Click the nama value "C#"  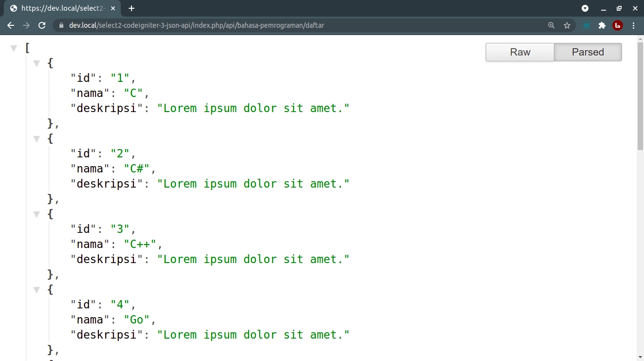click(x=137, y=169)
